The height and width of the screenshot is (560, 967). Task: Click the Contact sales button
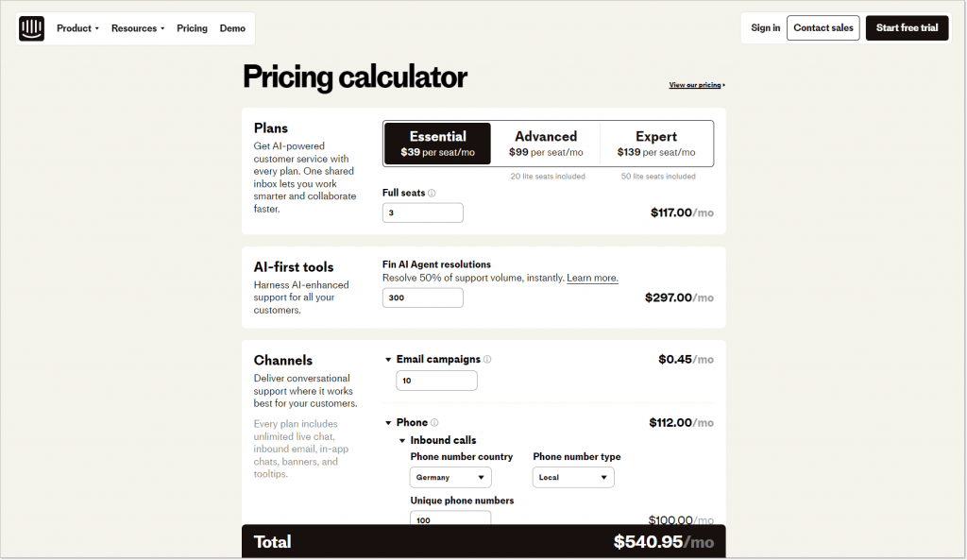pos(823,27)
